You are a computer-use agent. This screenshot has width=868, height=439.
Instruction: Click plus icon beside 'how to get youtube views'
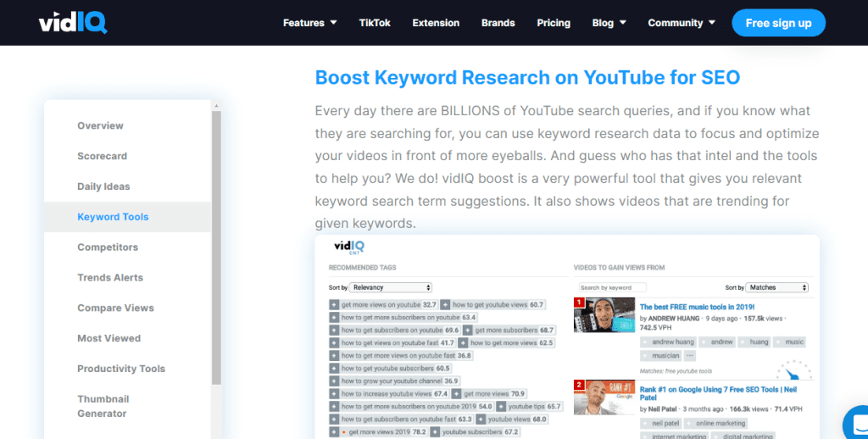pos(445,305)
